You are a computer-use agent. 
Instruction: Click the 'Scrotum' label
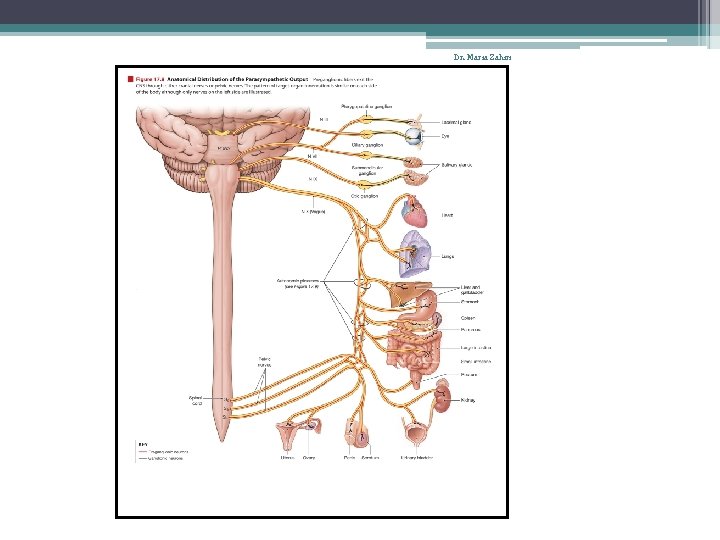(x=370, y=458)
